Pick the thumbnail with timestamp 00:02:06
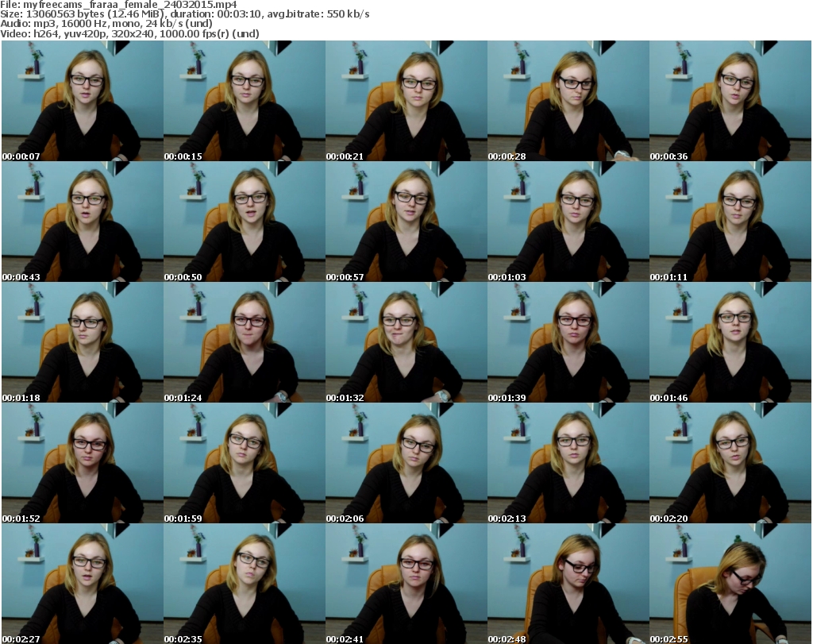This screenshot has width=813, height=644. pos(406,463)
